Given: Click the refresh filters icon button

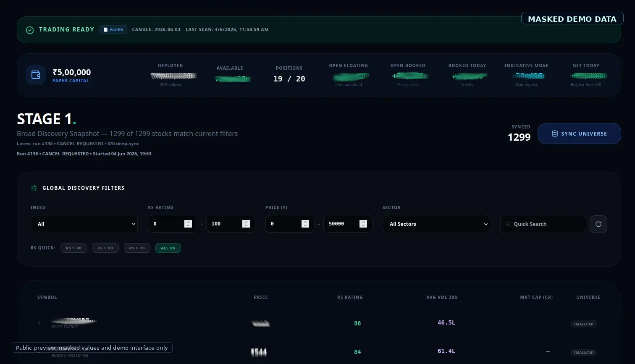Looking at the screenshot, I should pos(598,224).
